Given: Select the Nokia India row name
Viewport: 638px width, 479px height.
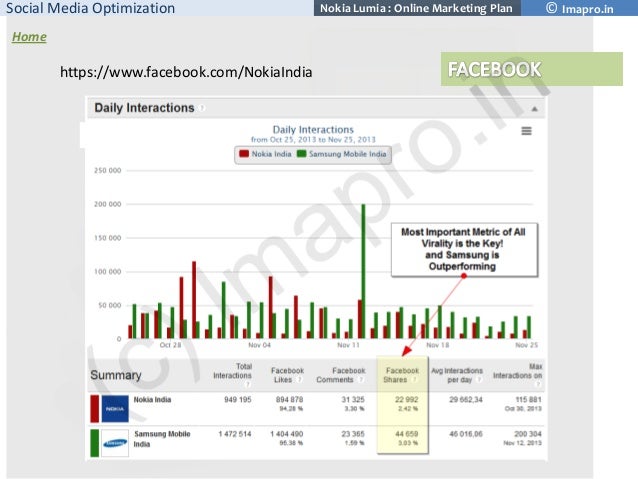Looking at the screenshot, I should point(152,400).
